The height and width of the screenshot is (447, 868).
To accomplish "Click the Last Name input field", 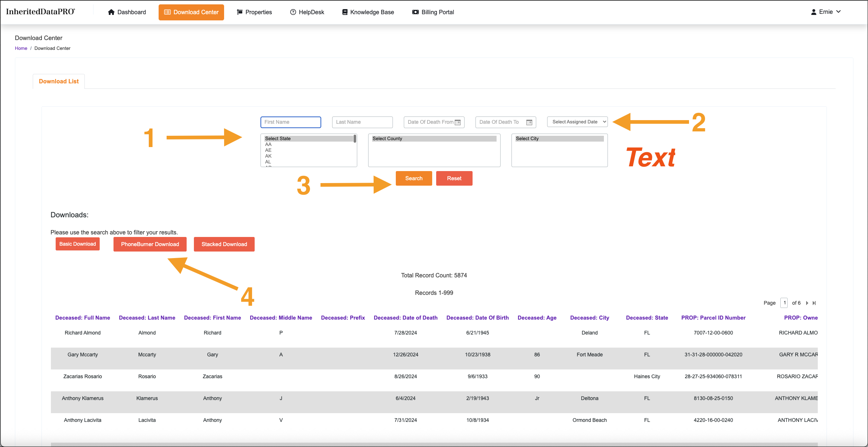I will [362, 122].
